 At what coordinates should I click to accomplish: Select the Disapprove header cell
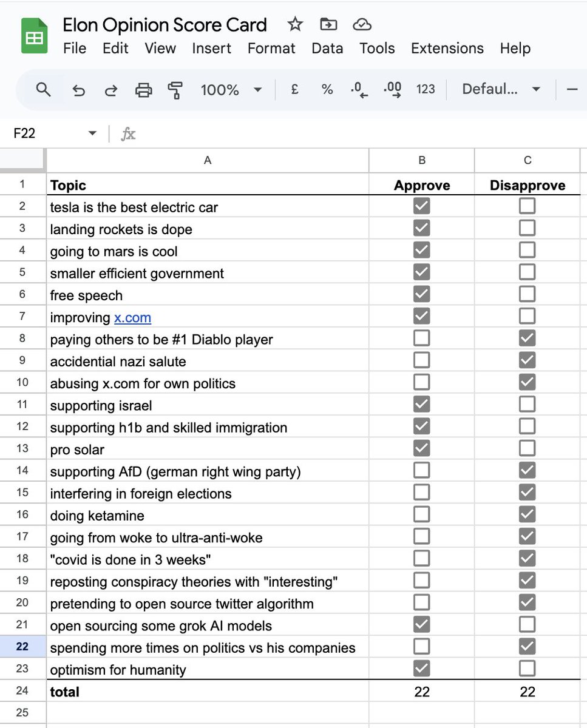coord(528,185)
